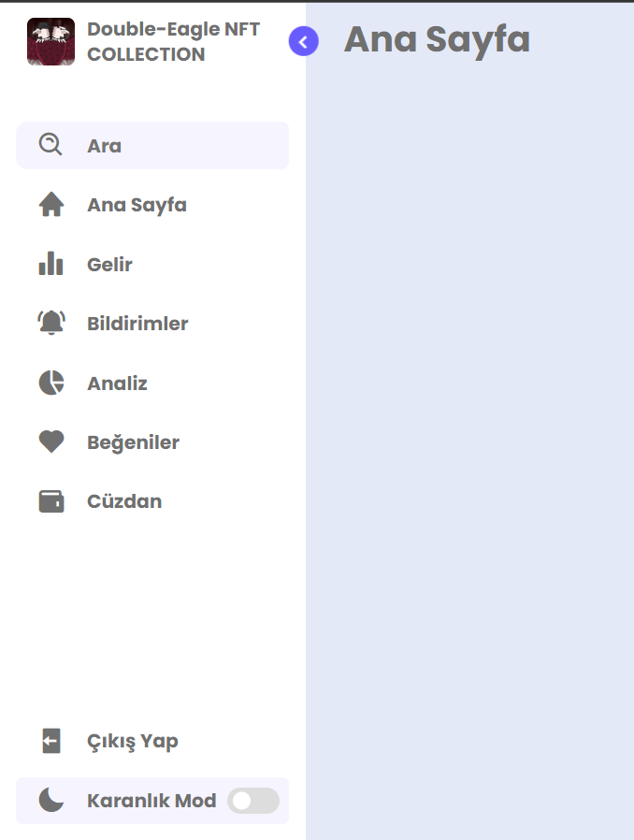Click the home icon beside Ana Sayfa
The image size is (634, 840).
[51, 204]
